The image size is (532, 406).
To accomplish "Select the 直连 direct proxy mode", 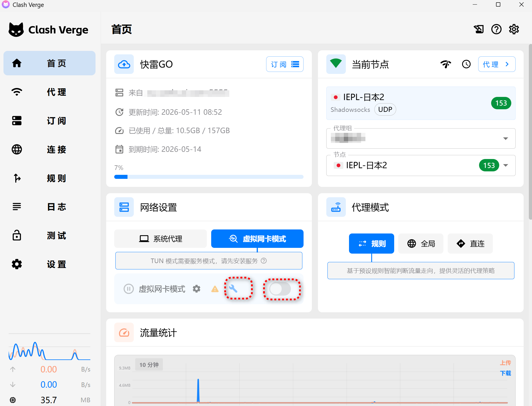I will (x=470, y=244).
